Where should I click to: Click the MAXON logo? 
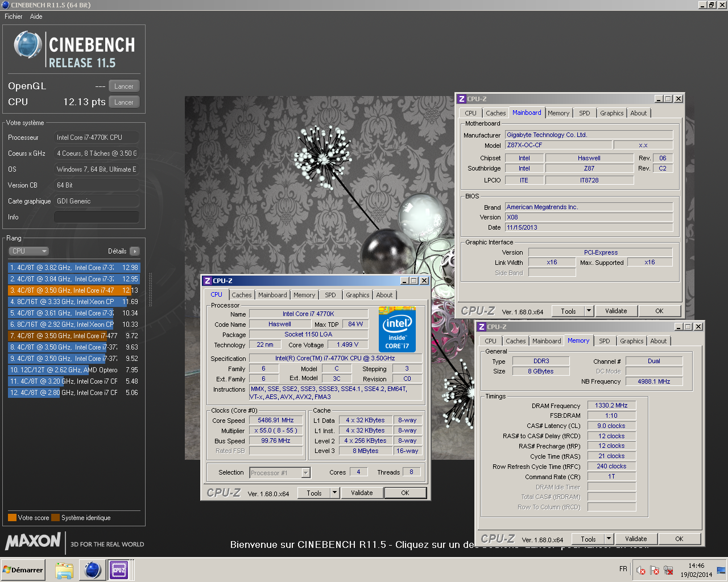33,541
